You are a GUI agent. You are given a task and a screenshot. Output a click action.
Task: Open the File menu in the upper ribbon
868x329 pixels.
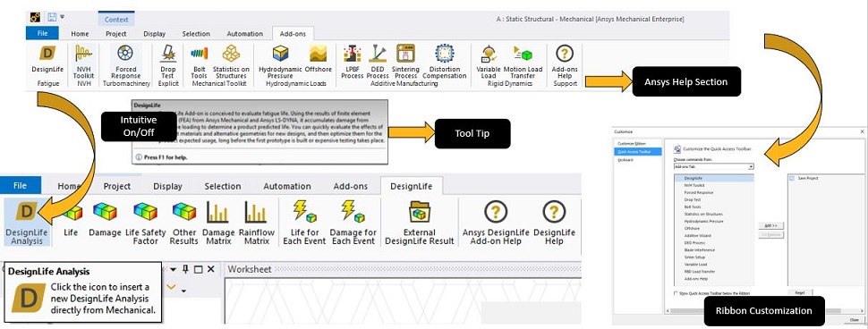pos(42,33)
